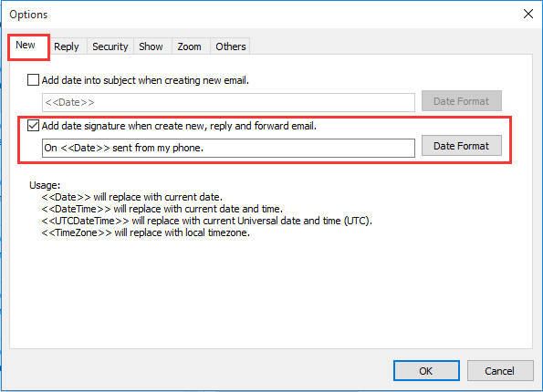Viewport: 543px width, 392px height.
Task: Select the Show tab
Action: (151, 46)
